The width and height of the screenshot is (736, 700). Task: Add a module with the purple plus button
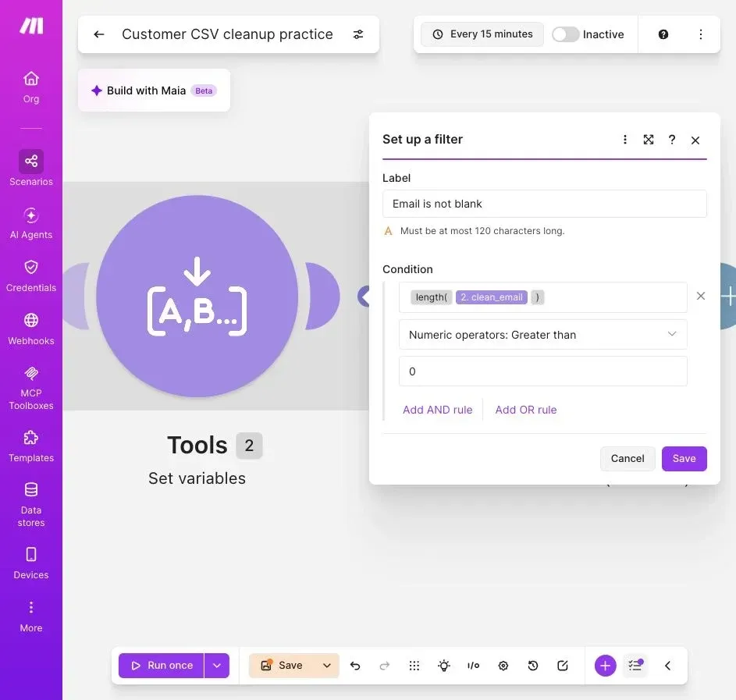click(605, 666)
